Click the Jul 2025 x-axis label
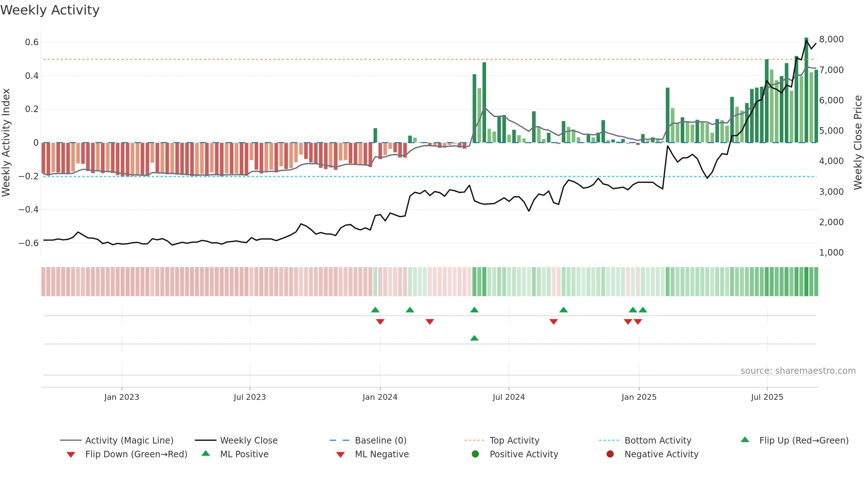 (767, 397)
